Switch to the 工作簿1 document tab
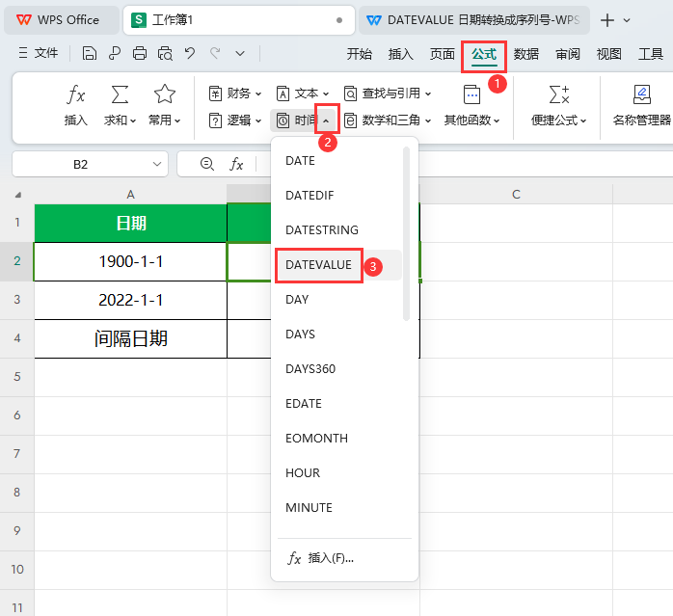 [x=239, y=20]
